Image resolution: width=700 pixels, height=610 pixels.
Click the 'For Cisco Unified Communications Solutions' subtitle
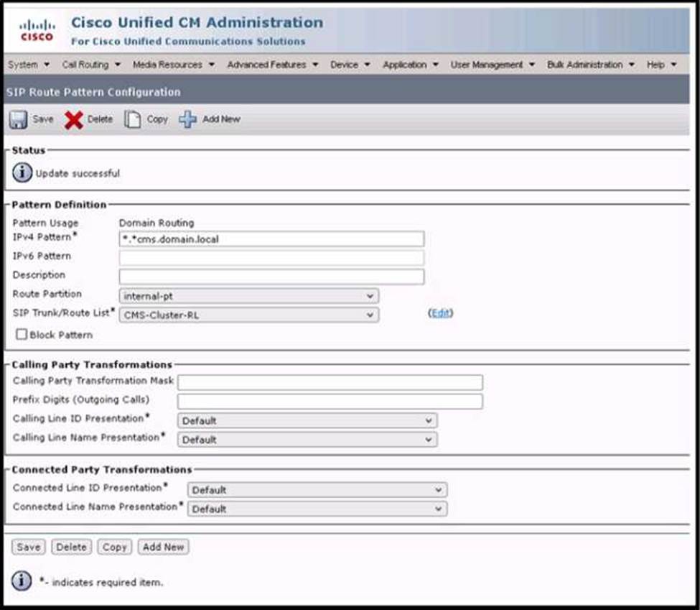click(x=188, y=42)
